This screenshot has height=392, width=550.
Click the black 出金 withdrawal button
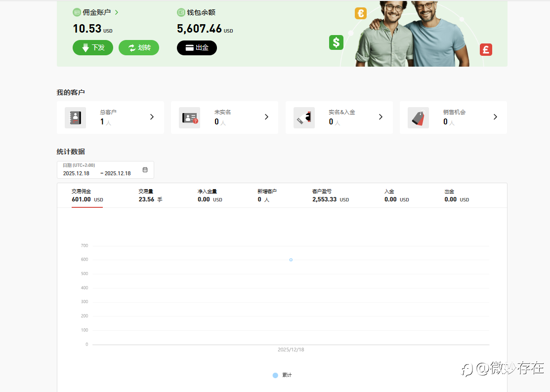197,48
